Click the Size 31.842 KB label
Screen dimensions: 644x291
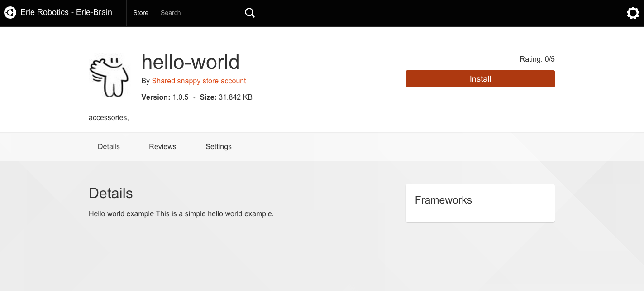(226, 97)
